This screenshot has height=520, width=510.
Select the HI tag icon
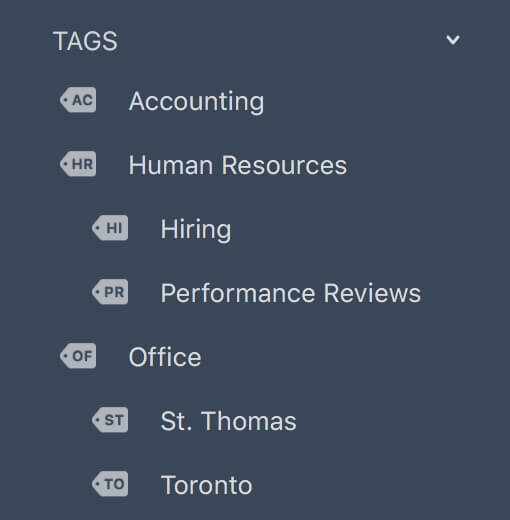click(110, 228)
